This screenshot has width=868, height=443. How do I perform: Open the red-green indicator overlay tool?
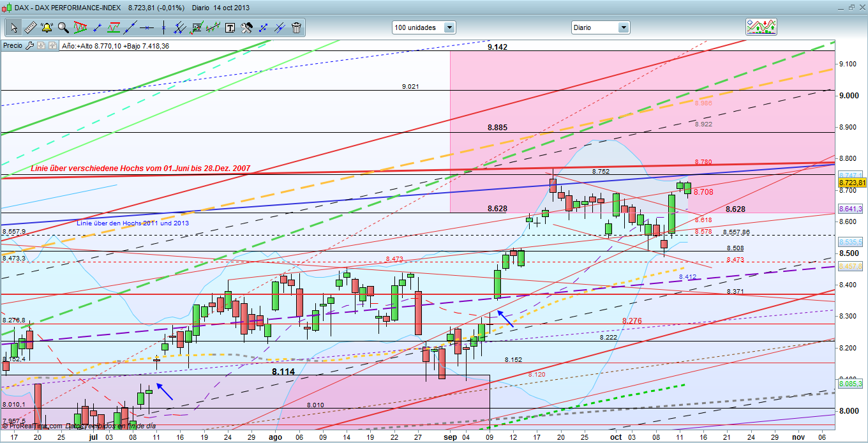(114, 27)
